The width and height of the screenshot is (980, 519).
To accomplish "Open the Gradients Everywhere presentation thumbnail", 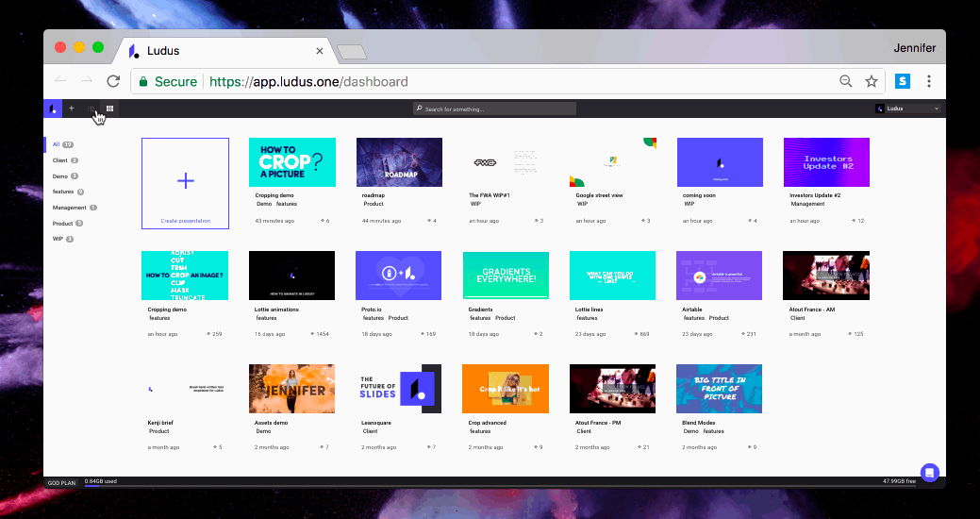I will 506,276.
